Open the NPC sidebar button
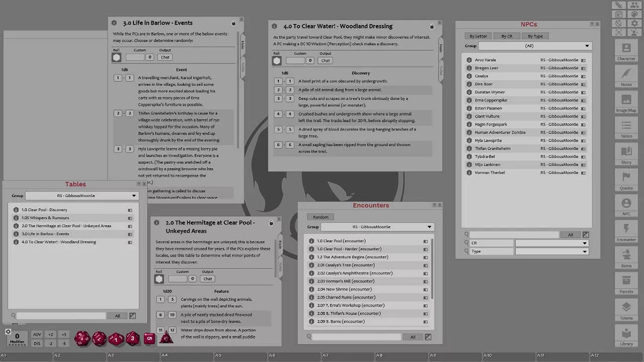The height and width of the screenshot is (362, 644). (626, 206)
